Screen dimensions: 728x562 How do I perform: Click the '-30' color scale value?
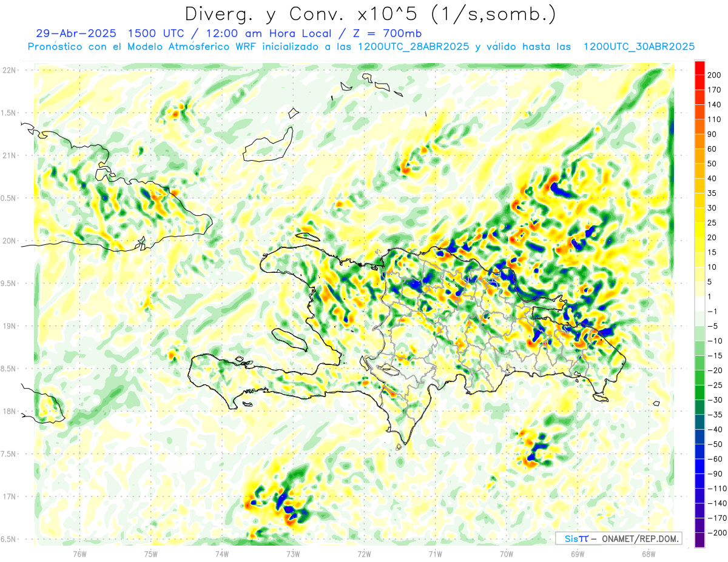(716, 400)
